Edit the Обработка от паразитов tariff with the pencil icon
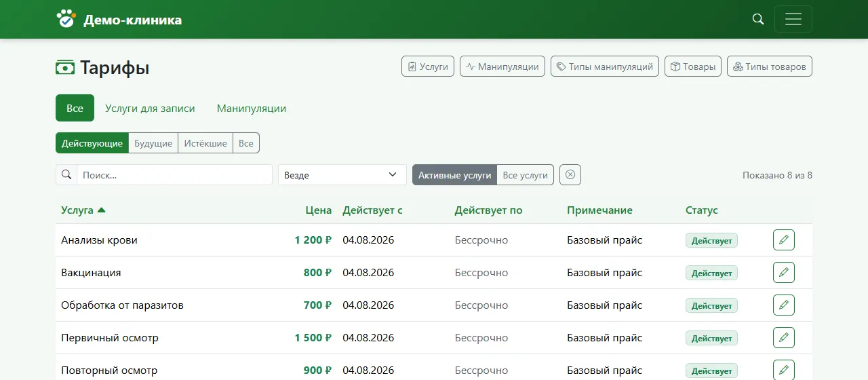The width and height of the screenshot is (868, 380). [784, 305]
